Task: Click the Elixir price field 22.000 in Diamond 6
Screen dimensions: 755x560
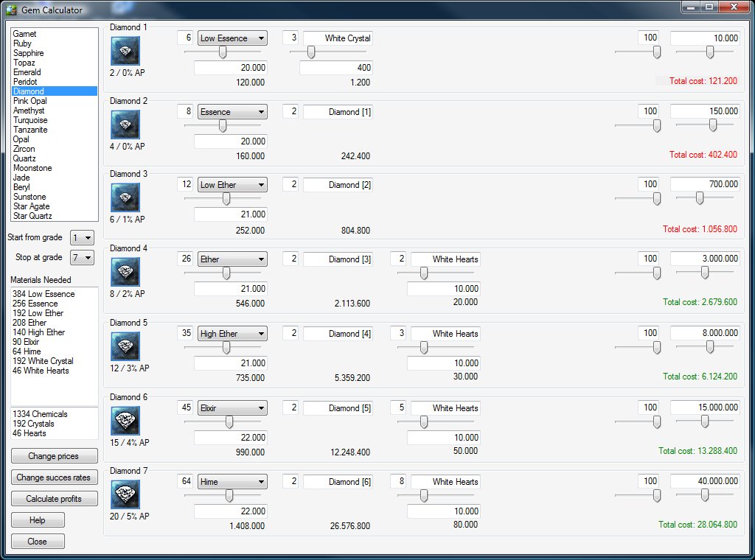Action: pos(231,438)
